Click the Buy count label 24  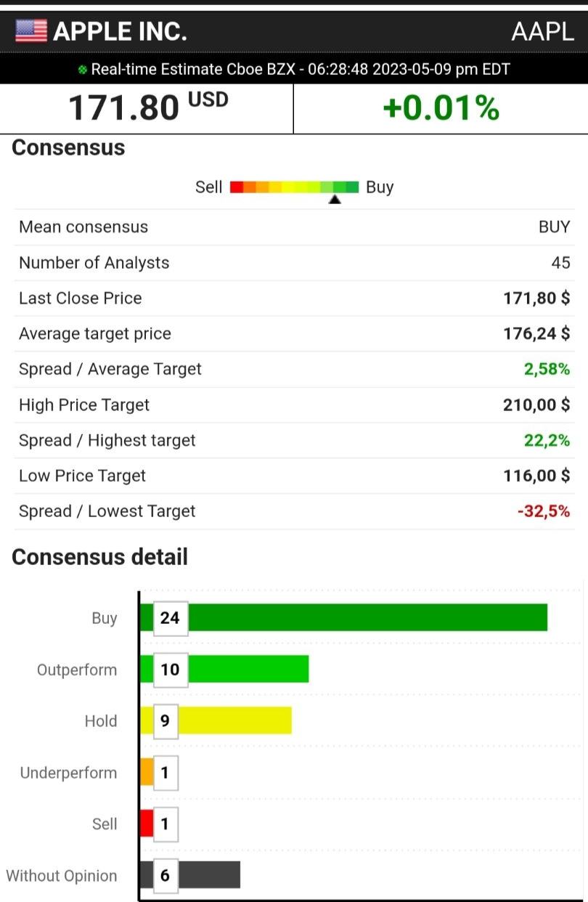170,618
